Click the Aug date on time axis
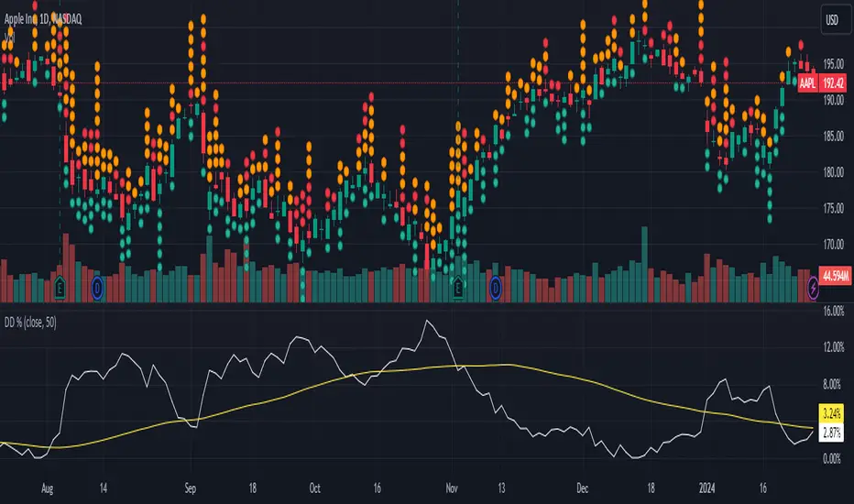Screen dimensions: 854x504 [x=48, y=488]
